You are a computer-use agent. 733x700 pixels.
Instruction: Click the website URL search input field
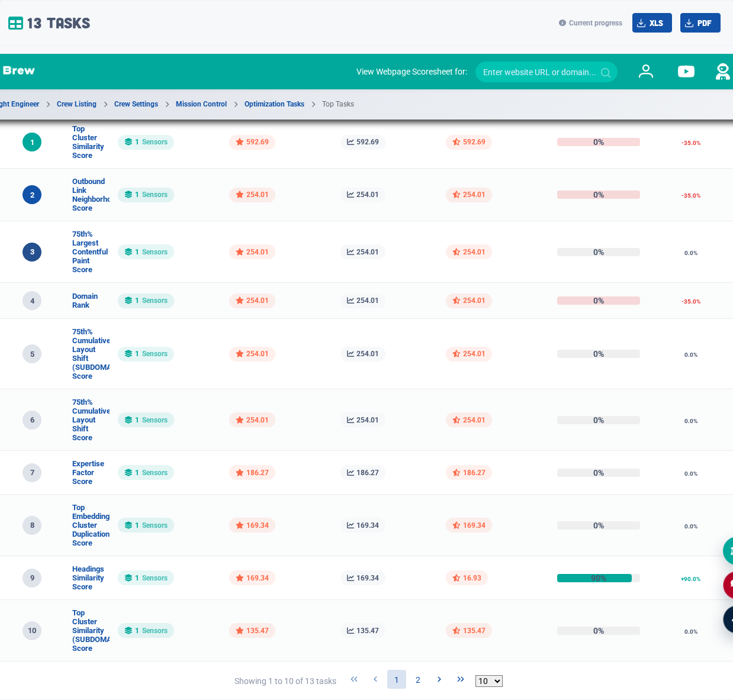coord(539,72)
